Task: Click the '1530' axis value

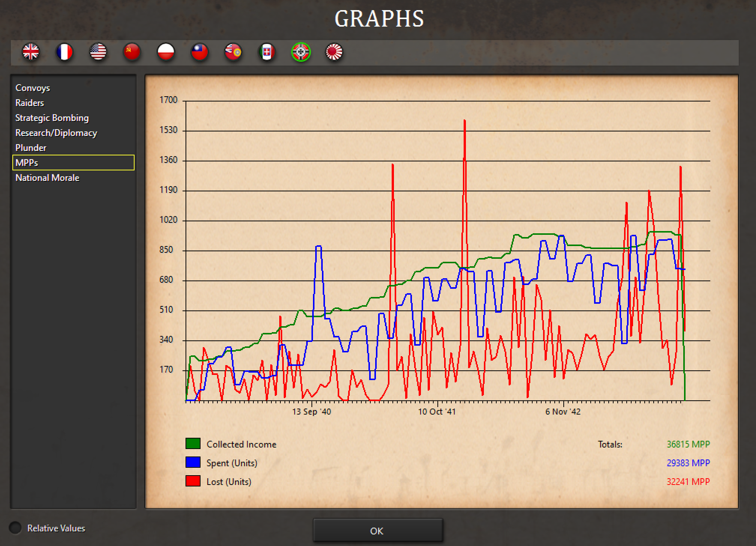Action: click(168, 130)
